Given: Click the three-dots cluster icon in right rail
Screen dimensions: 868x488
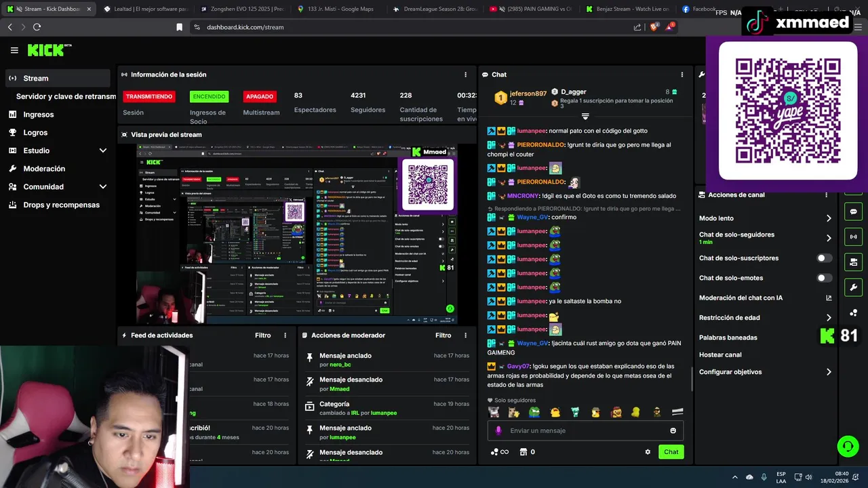Looking at the screenshot, I should (853, 312).
